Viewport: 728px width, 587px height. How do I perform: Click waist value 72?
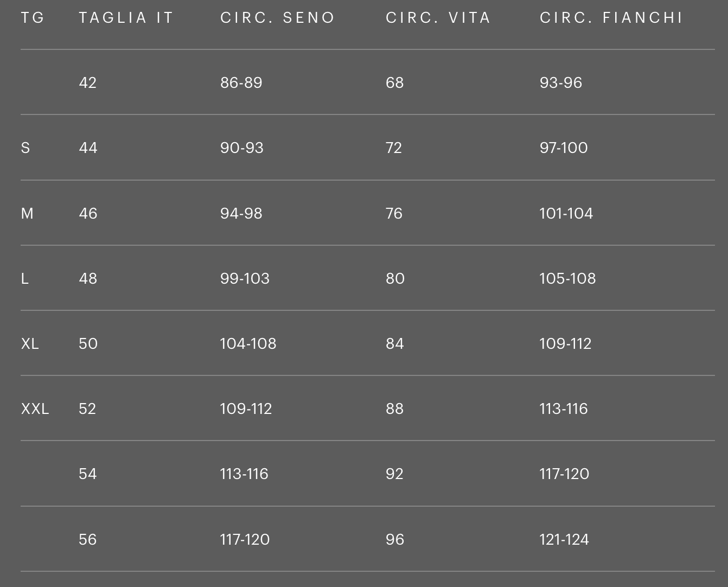pos(394,148)
